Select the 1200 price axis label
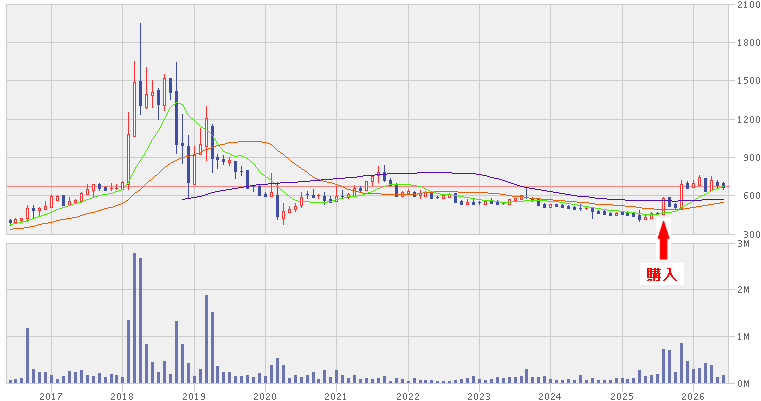This screenshot has width=761, height=401. (x=748, y=119)
